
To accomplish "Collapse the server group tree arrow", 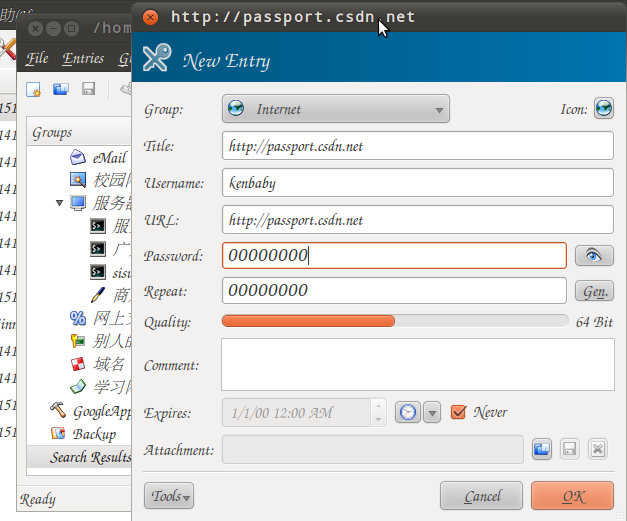I will [60, 203].
